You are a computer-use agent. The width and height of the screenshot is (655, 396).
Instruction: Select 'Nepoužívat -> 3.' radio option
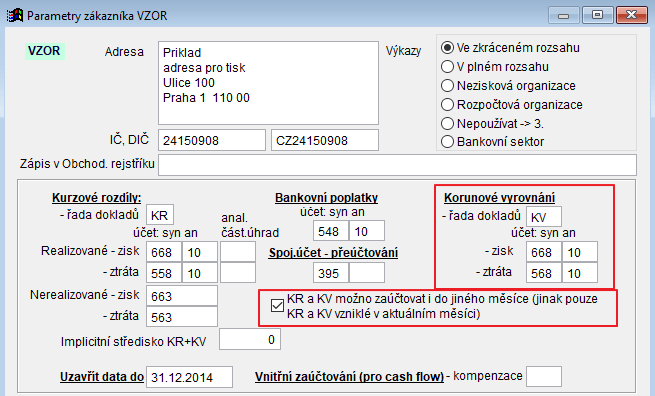492,124
